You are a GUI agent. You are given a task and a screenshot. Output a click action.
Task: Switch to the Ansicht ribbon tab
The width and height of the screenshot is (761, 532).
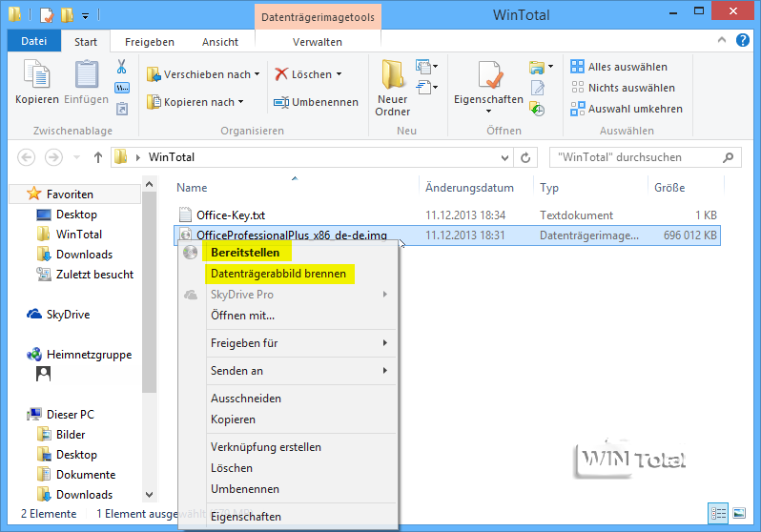(x=220, y=42)
